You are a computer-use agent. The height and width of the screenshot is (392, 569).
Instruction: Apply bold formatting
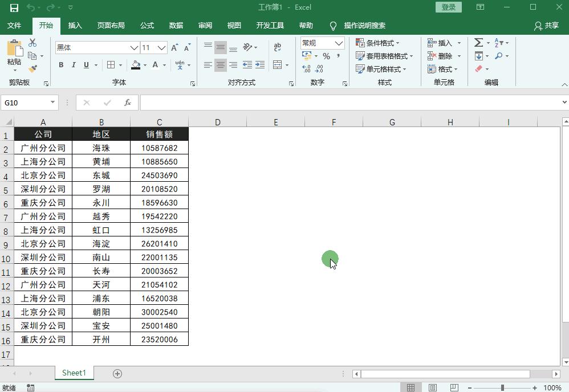pyautogui.click(x=61, y=65)
